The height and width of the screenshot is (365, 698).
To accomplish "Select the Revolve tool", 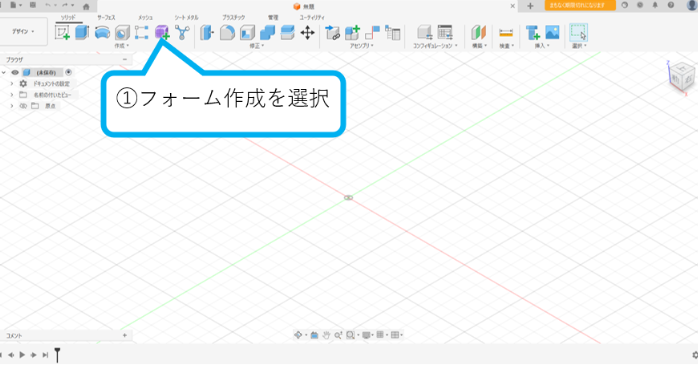I will tap(102, 32).
